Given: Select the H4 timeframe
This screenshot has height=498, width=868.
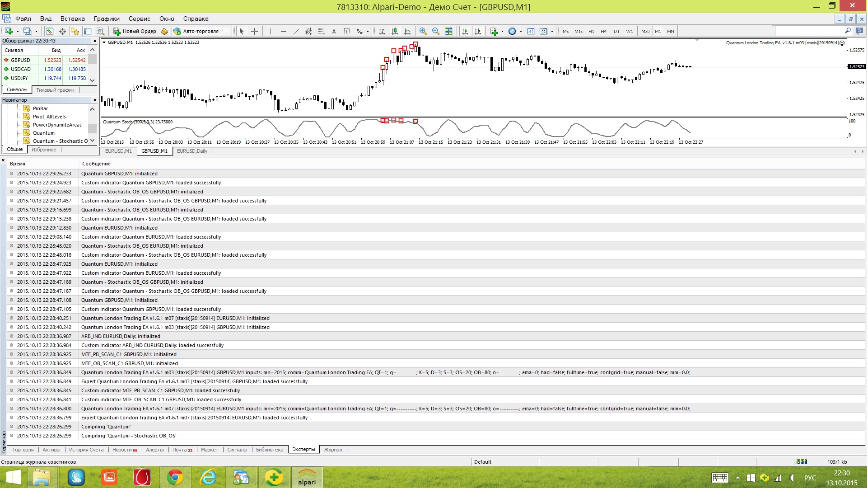Looking at the screenshot, I should tap(604, 31).
